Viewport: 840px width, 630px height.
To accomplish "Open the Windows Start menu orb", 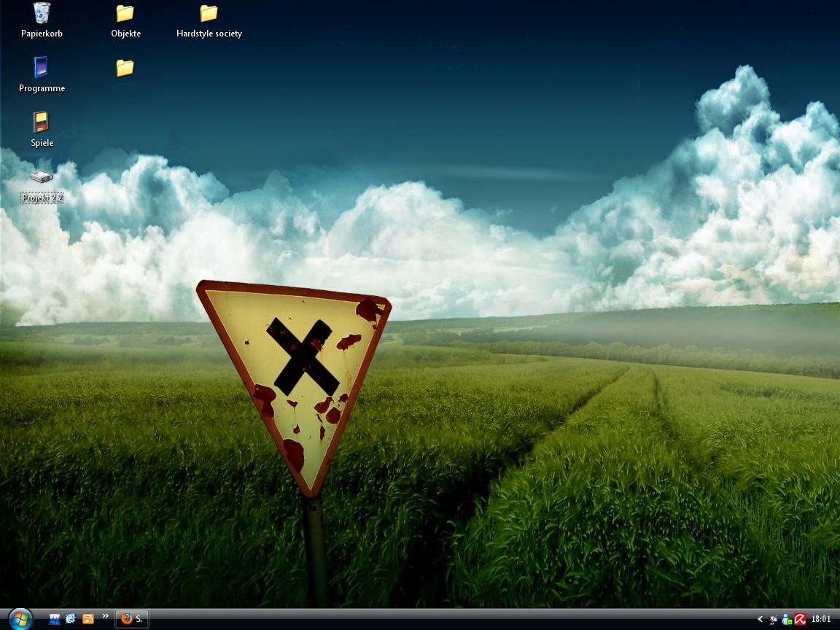I will click(x=20, y=619).
